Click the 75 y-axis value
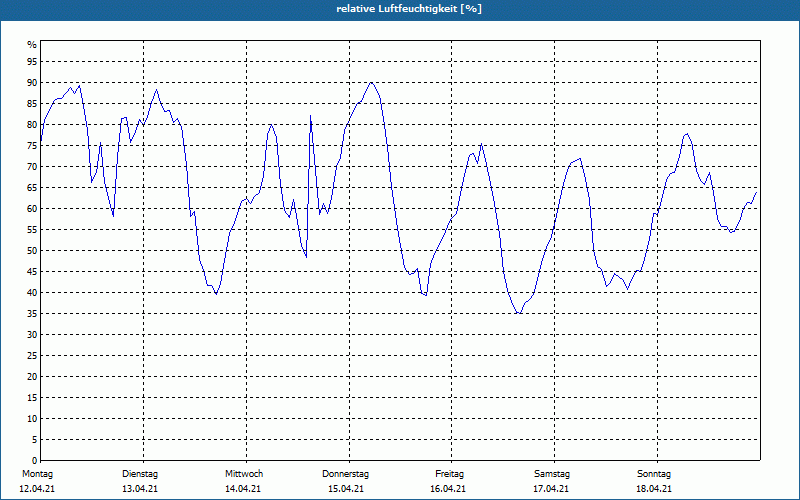Screen dimensions: 800x500 click(32, 145)
